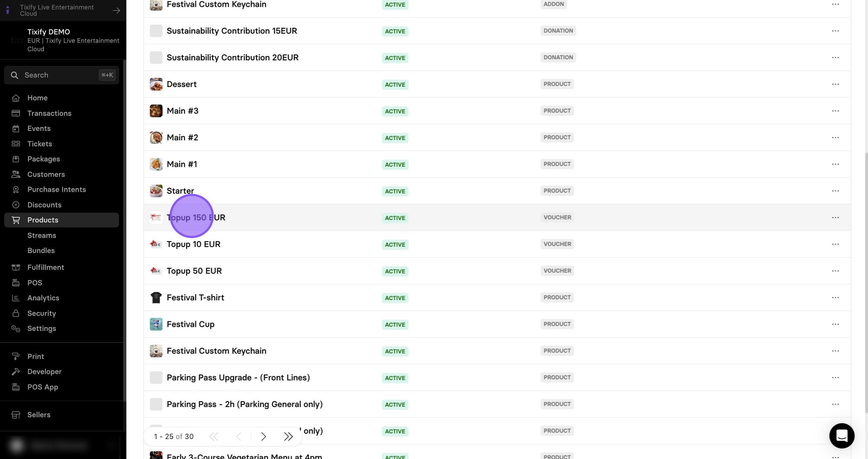
Task: Open the Festival T-shirt product
Action: coord(196,298)
